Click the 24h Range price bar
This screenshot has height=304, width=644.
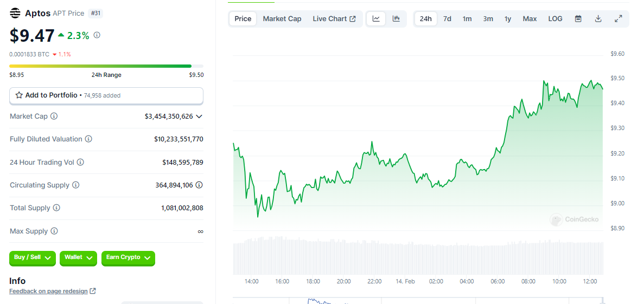coord(106,66)
